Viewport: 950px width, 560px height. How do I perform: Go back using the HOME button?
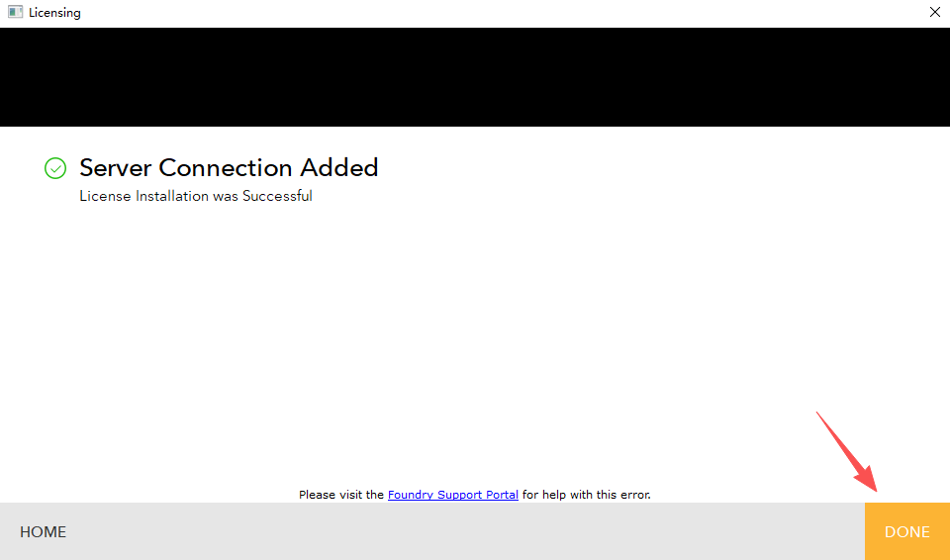pos(44,531)
